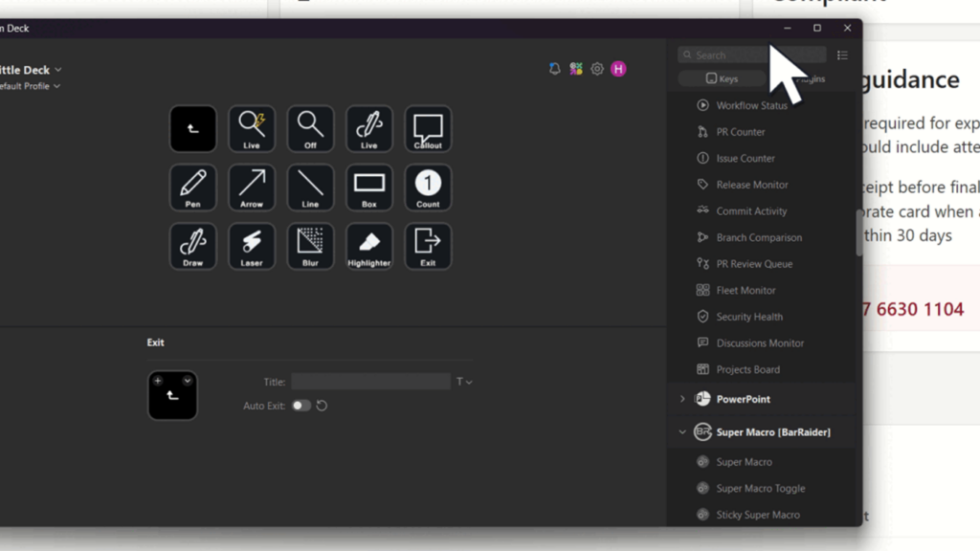This screenshot has width=980, height=551.
Task: Collapse the Super Macro [BarRaider] group
Action: (x=681, y=431)
